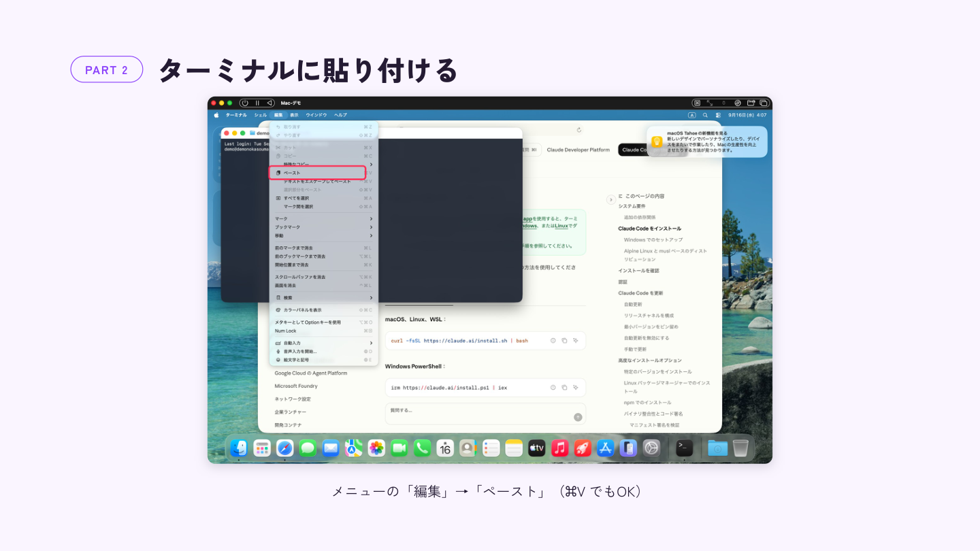This screenshot has width=980, height=551.
Task: Open Reminders app in the Dock
Action: pyautogui.click(x=491, y=448)
